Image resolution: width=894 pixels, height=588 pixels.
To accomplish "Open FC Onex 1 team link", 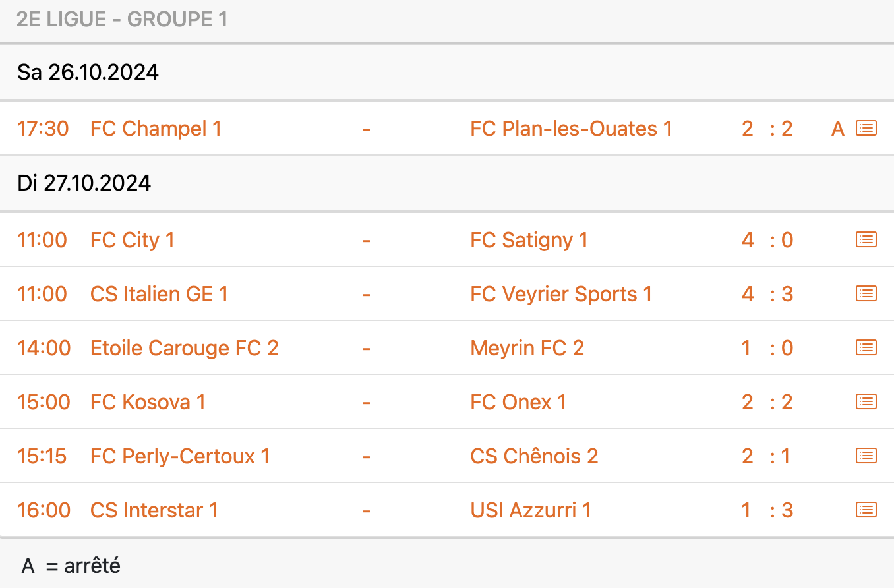I will click(518, 402).
